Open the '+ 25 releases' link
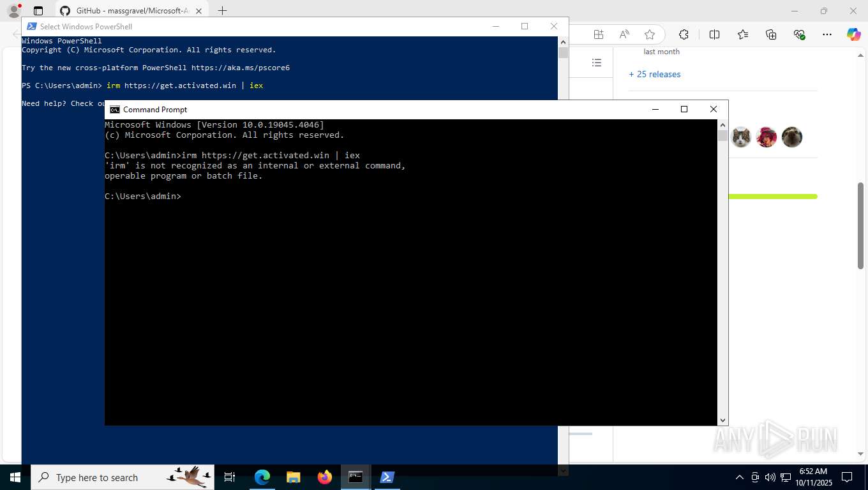Screen dimensions: 868x490 pyautogui.click(x=655, y=74)
